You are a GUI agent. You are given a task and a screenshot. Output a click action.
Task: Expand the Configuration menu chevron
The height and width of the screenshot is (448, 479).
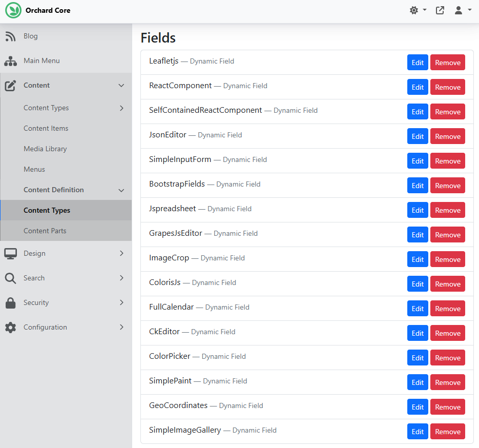click(x=121, y=327)
